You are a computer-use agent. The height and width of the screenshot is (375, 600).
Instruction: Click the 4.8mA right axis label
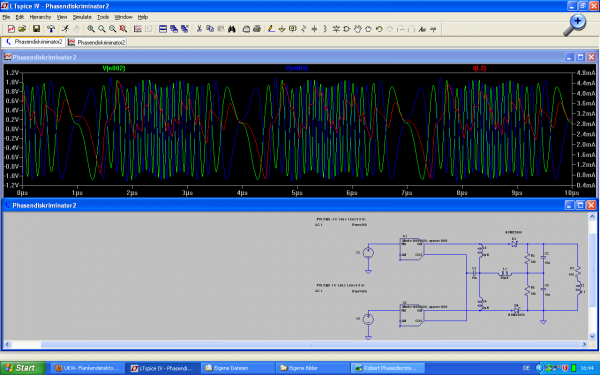point(585,72)
